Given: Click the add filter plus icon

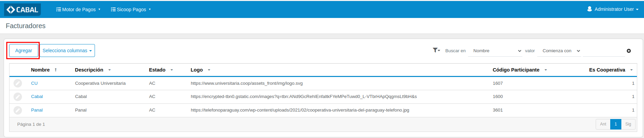Looking at the screenshot, I should point(629,51).
